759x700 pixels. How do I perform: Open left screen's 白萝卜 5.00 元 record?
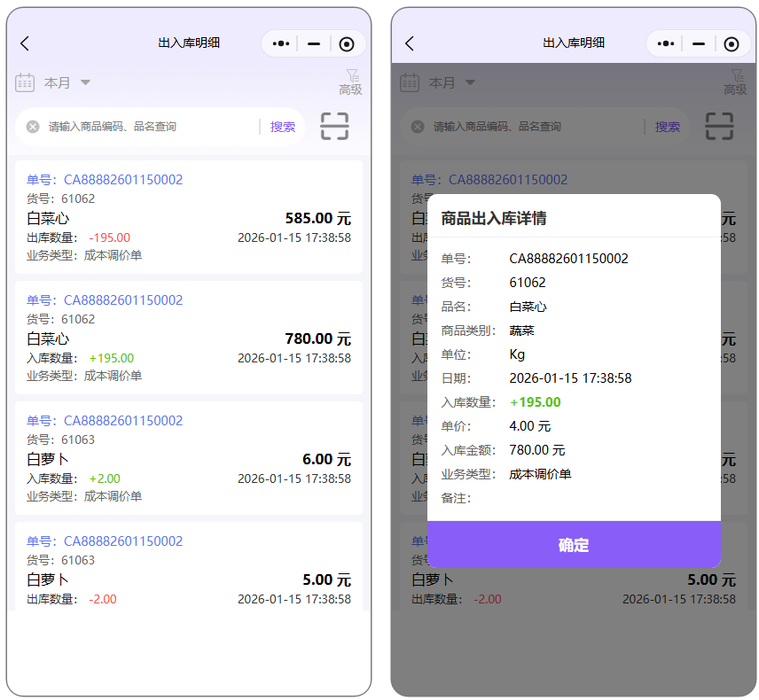pos(189,566)
